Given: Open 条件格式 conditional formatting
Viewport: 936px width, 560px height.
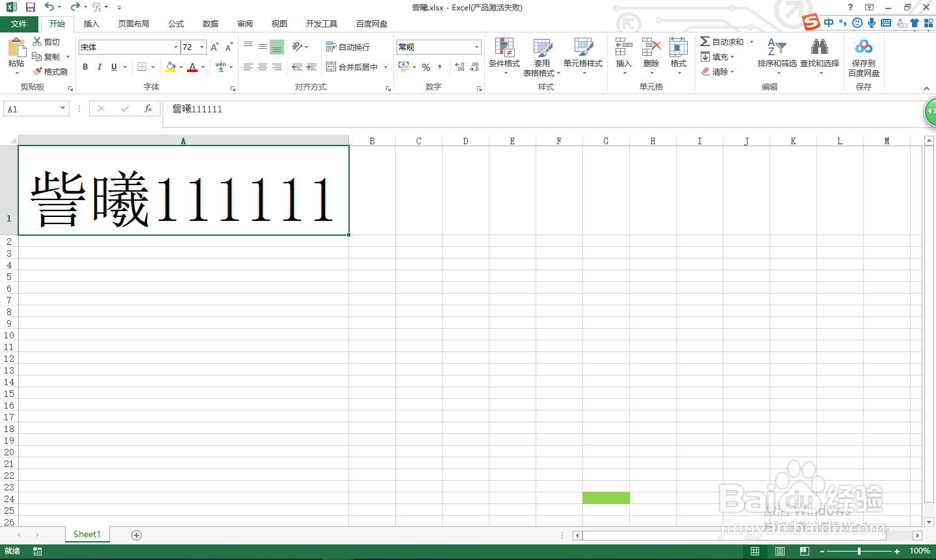Looking at the screenshot, I should click(x=504, y=56).
